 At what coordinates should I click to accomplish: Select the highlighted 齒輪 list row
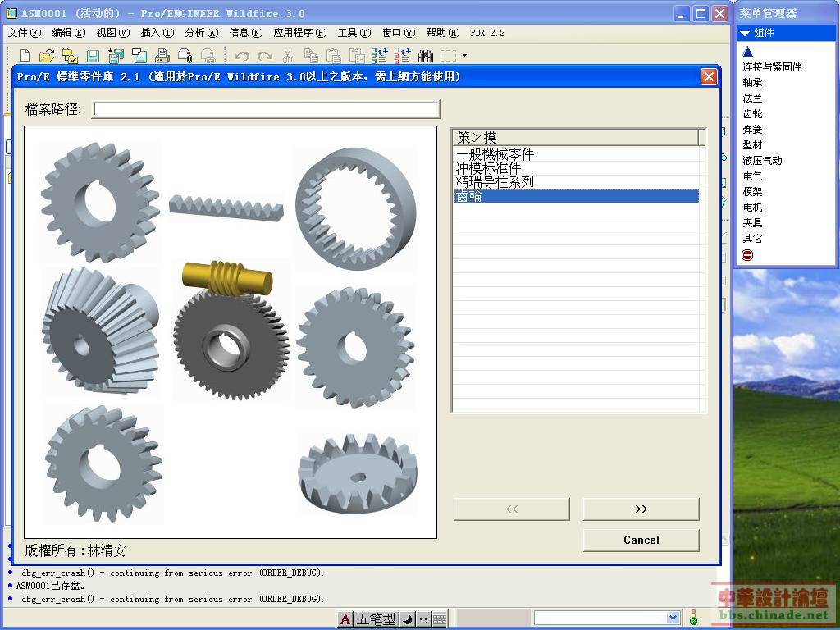point(576,196)
